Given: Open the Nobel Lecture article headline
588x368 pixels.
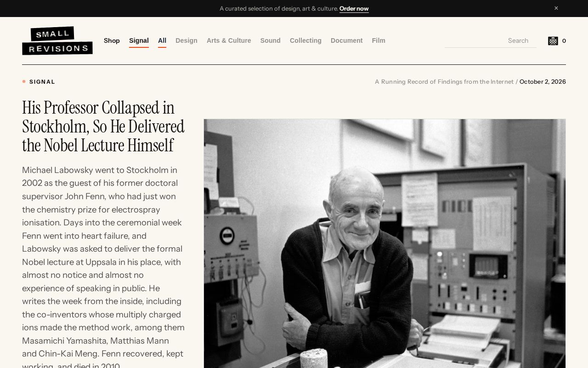Looking at the screenshot, I should tap(103, 126).
